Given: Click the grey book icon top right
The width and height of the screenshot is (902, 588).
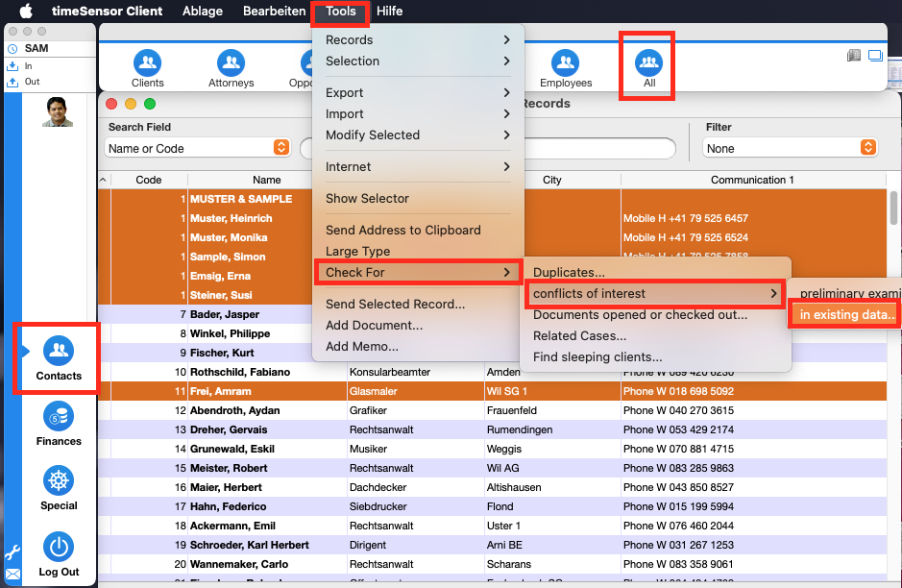Looking at the screenshot, I should click(x=854, y=55).
